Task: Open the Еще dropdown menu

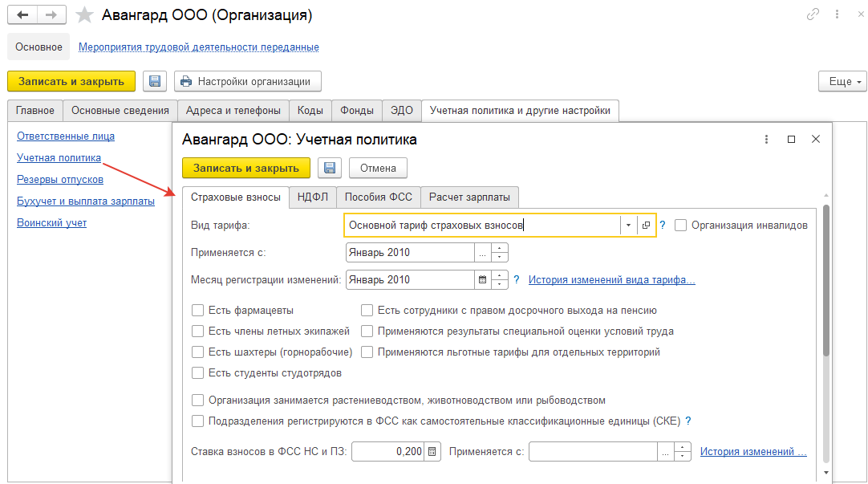Action: pos(842,81)
